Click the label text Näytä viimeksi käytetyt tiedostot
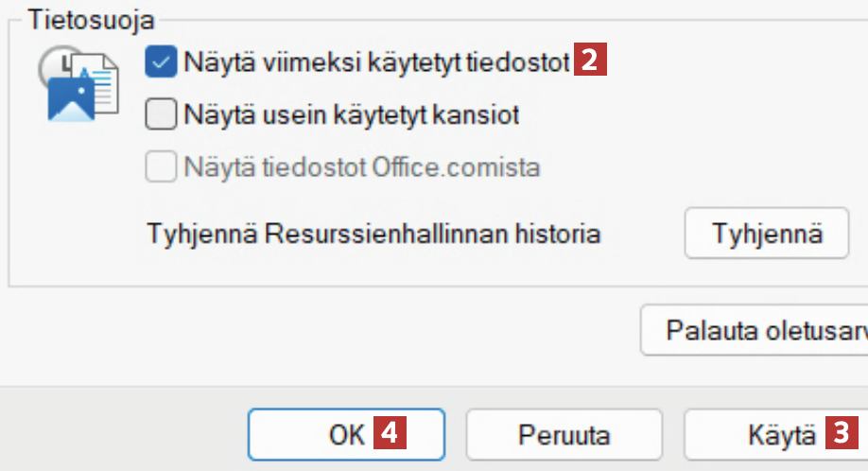 377,63
